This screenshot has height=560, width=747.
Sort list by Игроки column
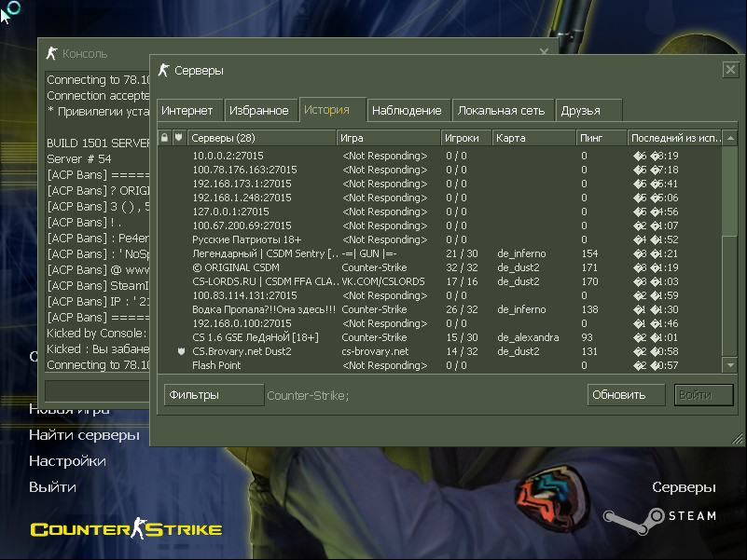click(x=466, y=138)
